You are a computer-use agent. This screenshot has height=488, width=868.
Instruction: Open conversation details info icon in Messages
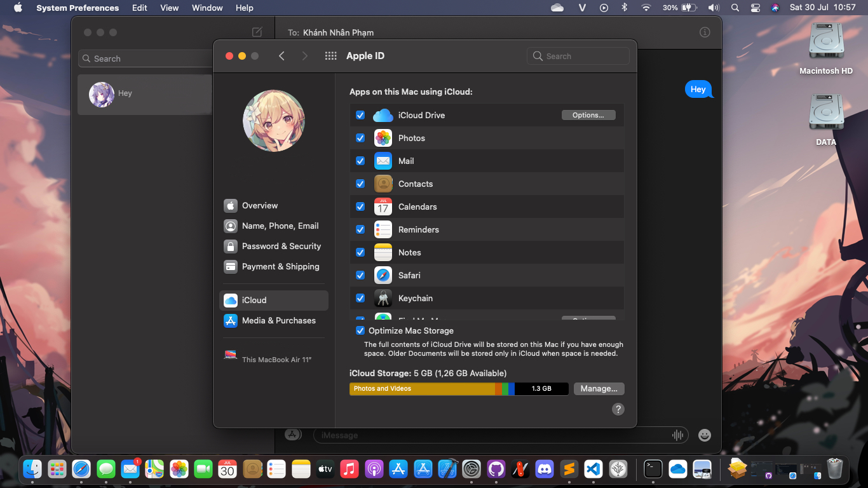point(705,32)
